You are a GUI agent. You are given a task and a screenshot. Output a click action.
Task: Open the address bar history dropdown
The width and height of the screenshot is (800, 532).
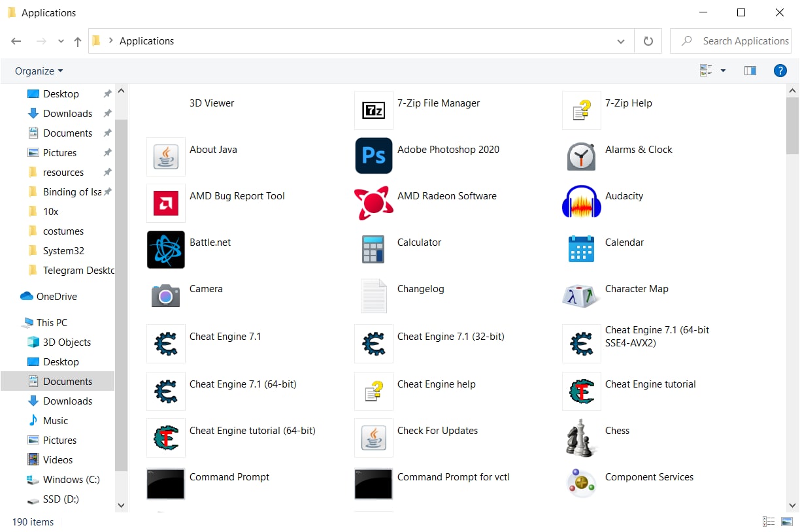[621, 41]
